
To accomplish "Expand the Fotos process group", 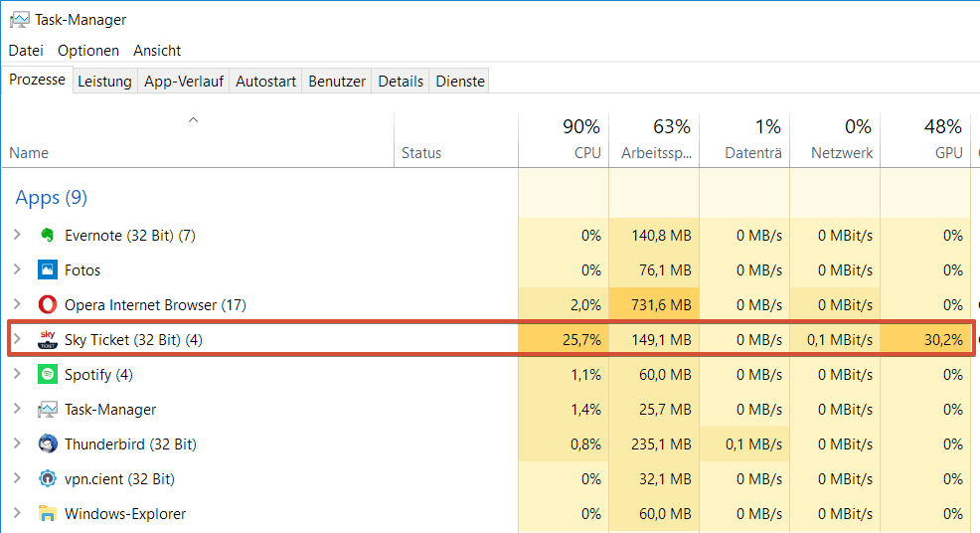I will pos(18,269).
